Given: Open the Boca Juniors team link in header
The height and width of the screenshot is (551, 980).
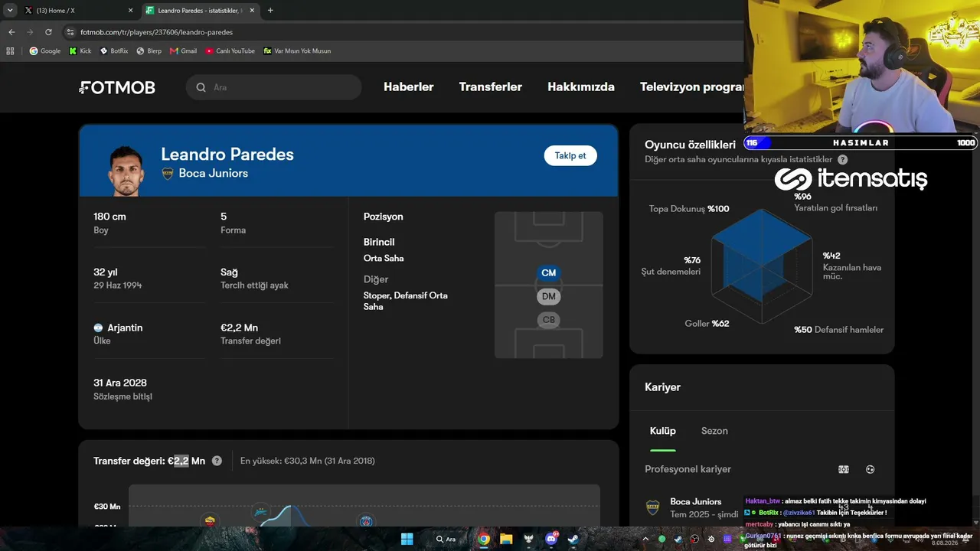Looking at the screenshot, I should 214,174.
